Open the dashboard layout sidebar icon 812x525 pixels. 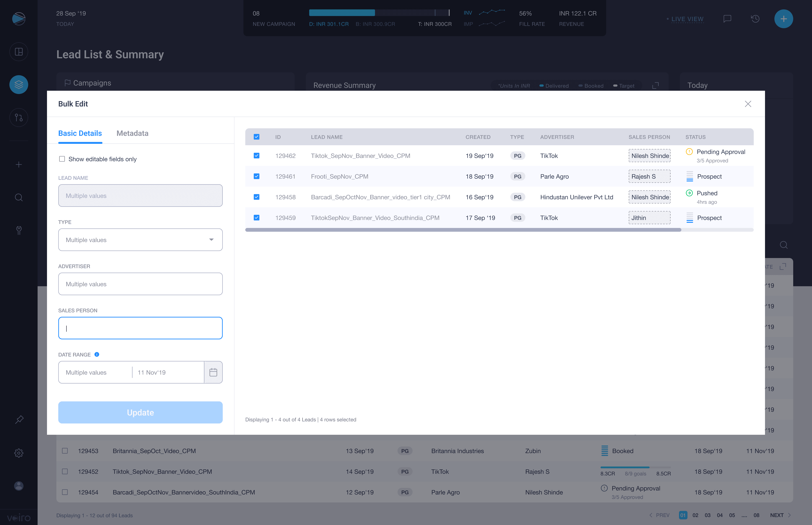tap(19, 52)
